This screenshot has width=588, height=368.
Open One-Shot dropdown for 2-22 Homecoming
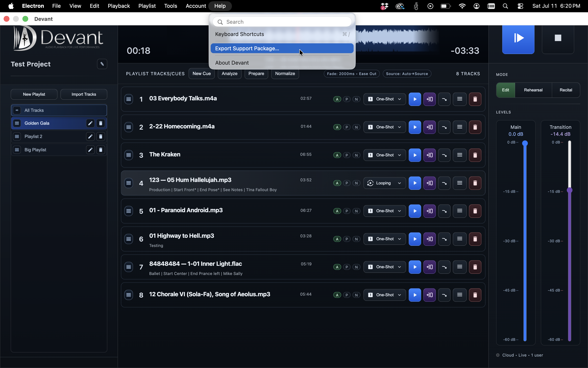click(x=384, y=127)
